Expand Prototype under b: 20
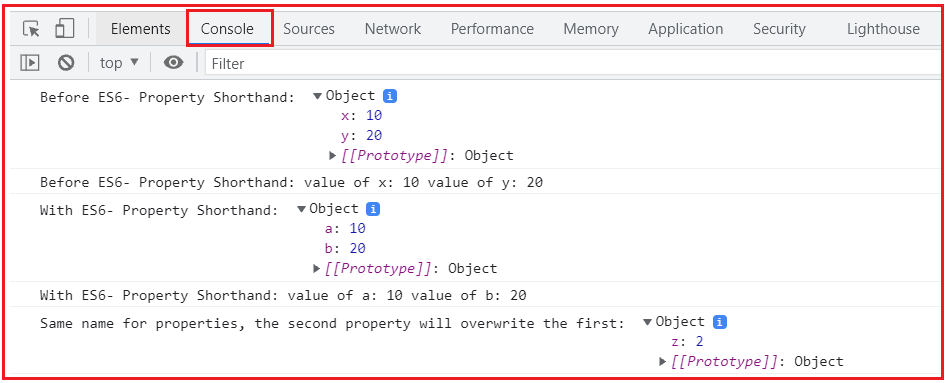This screenshot has height=383, width=947. click(316, 269)
